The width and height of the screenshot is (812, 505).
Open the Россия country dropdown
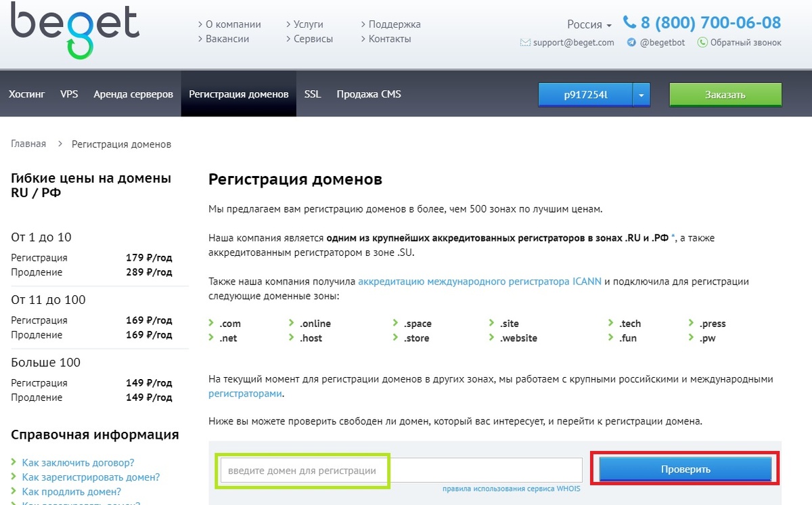(589, 24)
